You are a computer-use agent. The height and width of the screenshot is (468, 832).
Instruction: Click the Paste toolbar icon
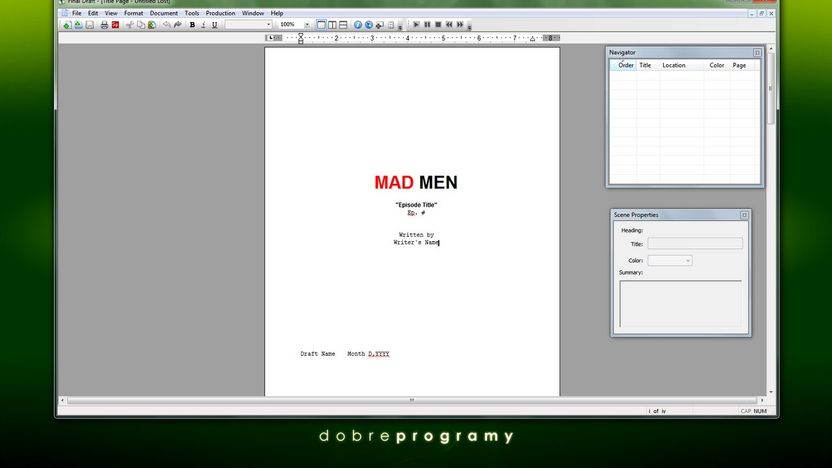point(152,25)
